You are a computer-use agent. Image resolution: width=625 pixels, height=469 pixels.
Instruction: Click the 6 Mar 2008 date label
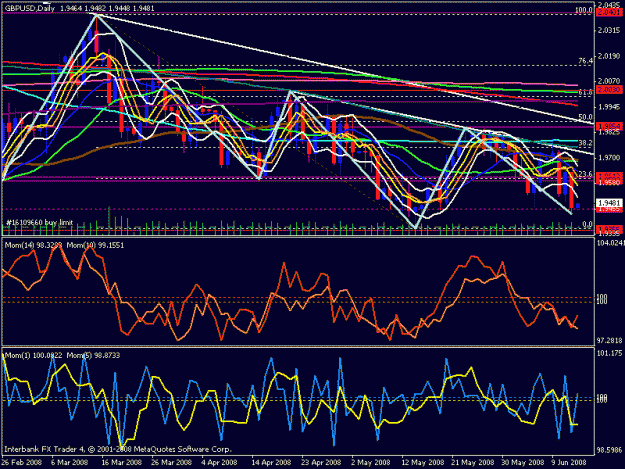[x=69, y=462]
